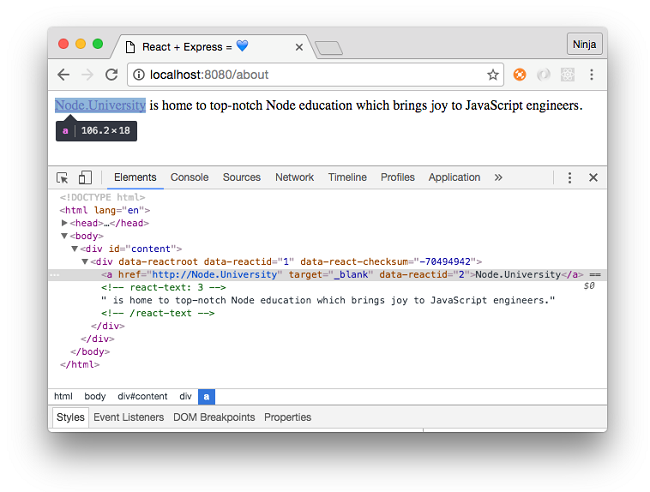The width and height of the screenshot is (650, 492).
Task: Open the Network tab
Action: [294, 177]
